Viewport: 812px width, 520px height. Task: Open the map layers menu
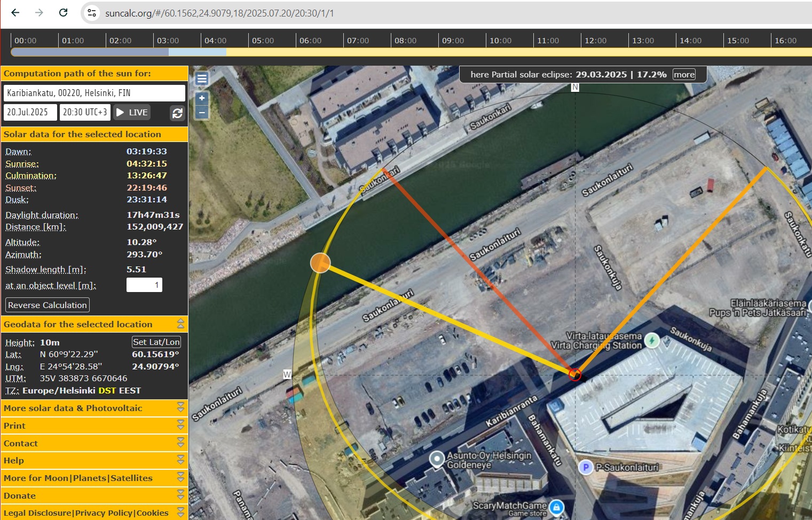coord(202,79)
